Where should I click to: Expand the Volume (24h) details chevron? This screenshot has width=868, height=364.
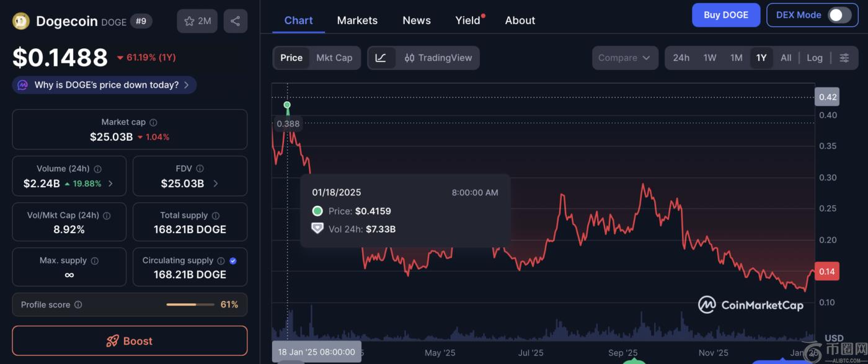(110, 184)
